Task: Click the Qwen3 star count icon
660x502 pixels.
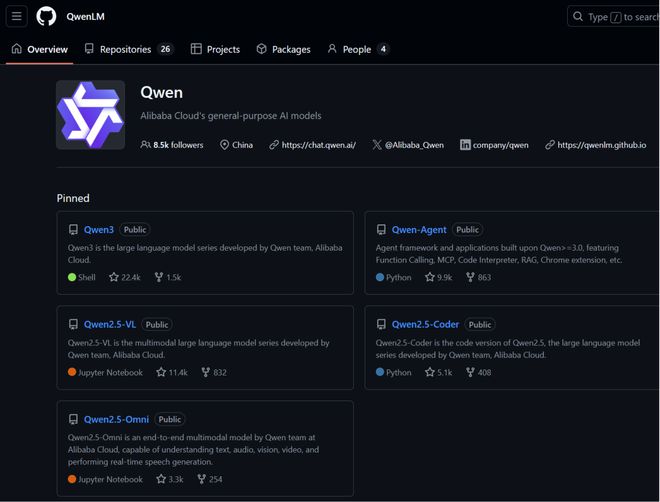Action: (x=114, y=277)
